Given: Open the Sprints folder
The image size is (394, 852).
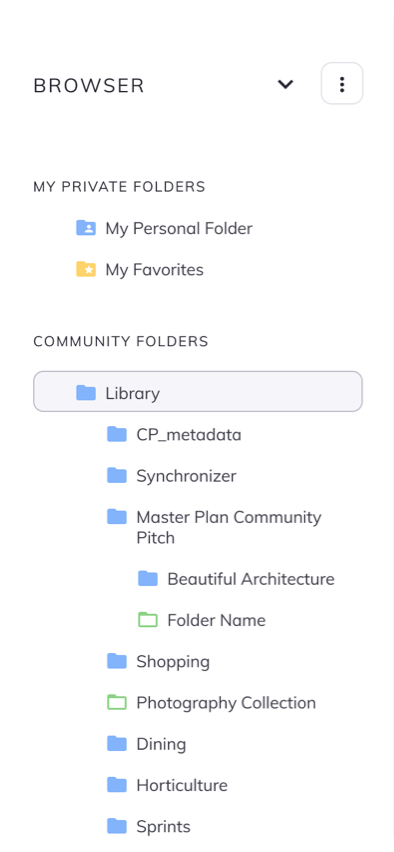Looking at the screenshot, I should pos(164,826).
